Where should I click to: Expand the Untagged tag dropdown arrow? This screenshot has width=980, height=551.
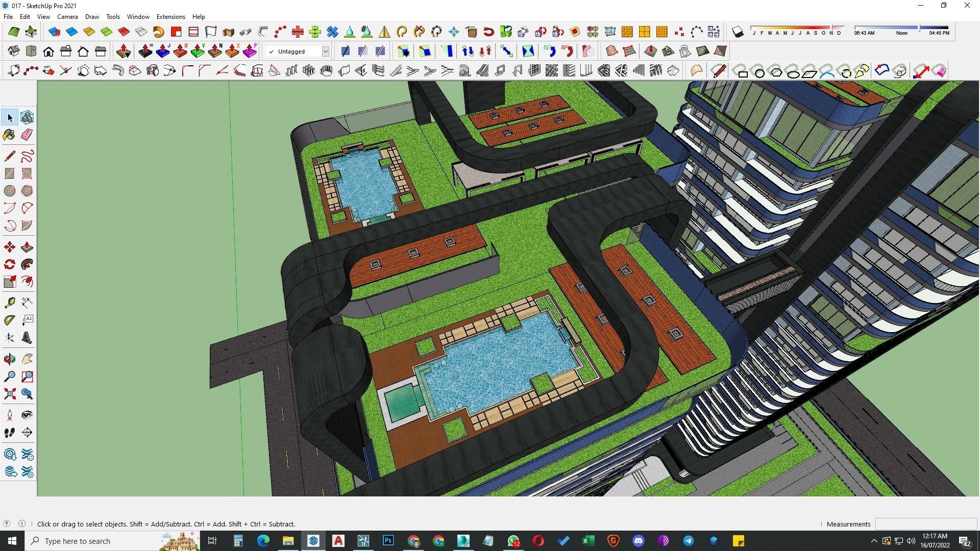pyautogui.click(x=325, y=52)
